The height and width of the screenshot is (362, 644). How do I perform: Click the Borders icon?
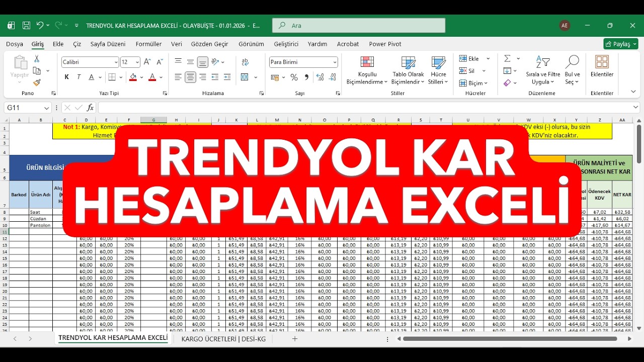(112, 77)
